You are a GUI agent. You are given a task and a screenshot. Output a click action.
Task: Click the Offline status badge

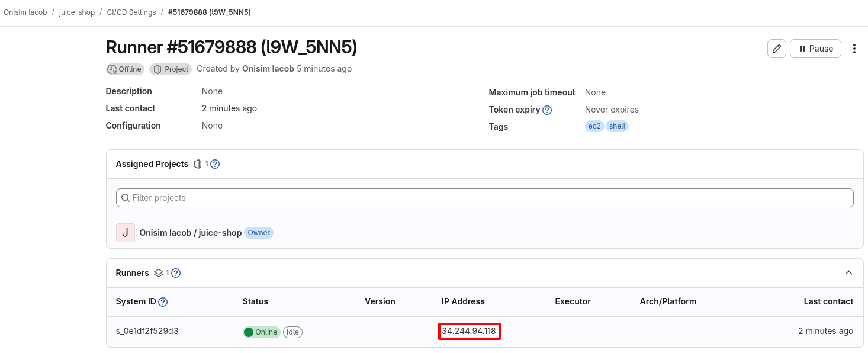124,69
